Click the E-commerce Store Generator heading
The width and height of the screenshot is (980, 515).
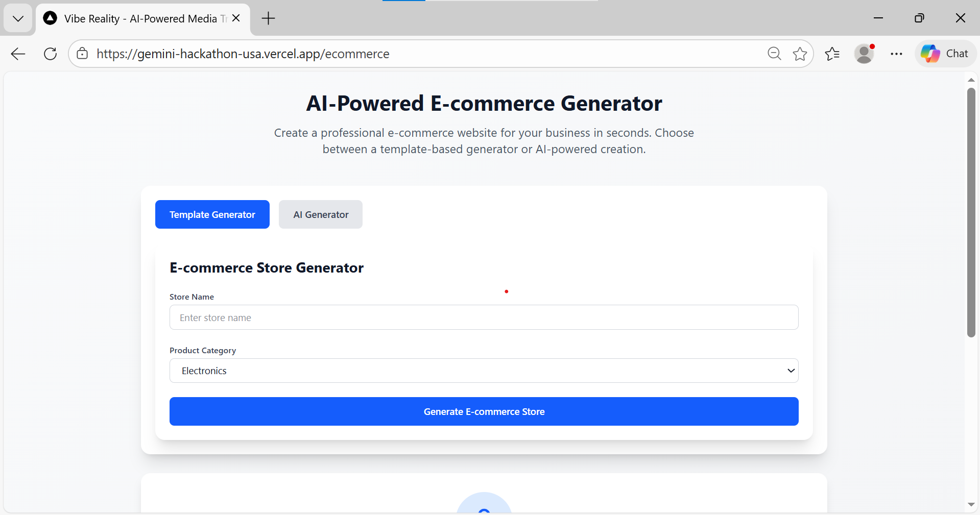[267, 268]
